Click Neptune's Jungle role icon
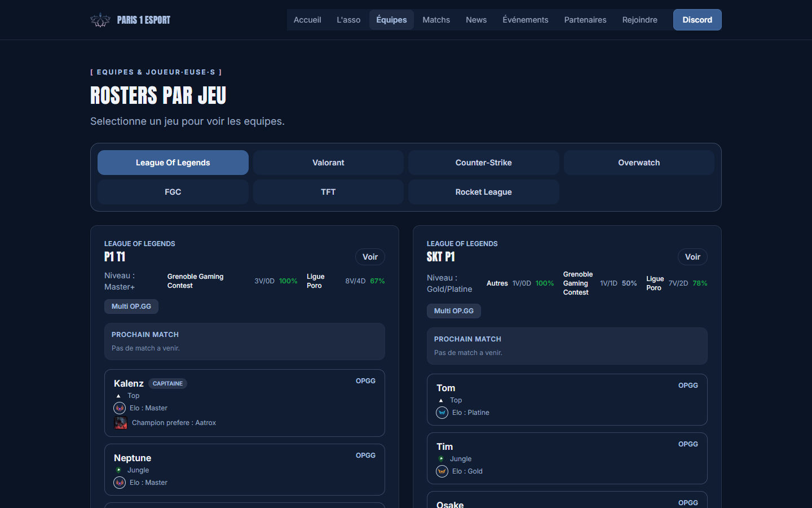The height and width of the screenshot is (508, 812). 118,470
